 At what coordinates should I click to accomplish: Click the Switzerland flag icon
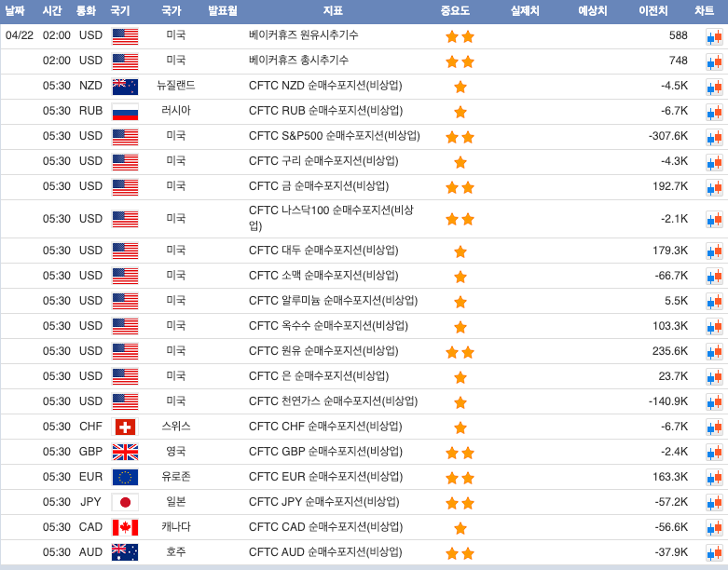[125, 427]
